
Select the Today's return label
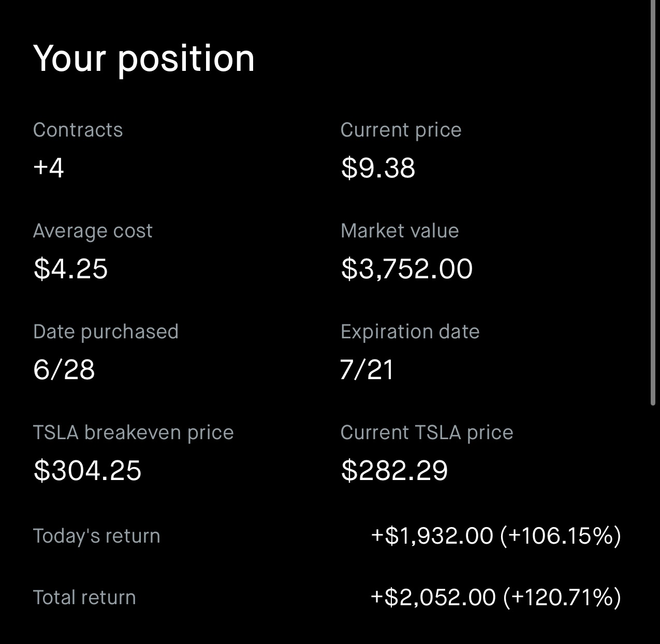click(x=96, y=536)
